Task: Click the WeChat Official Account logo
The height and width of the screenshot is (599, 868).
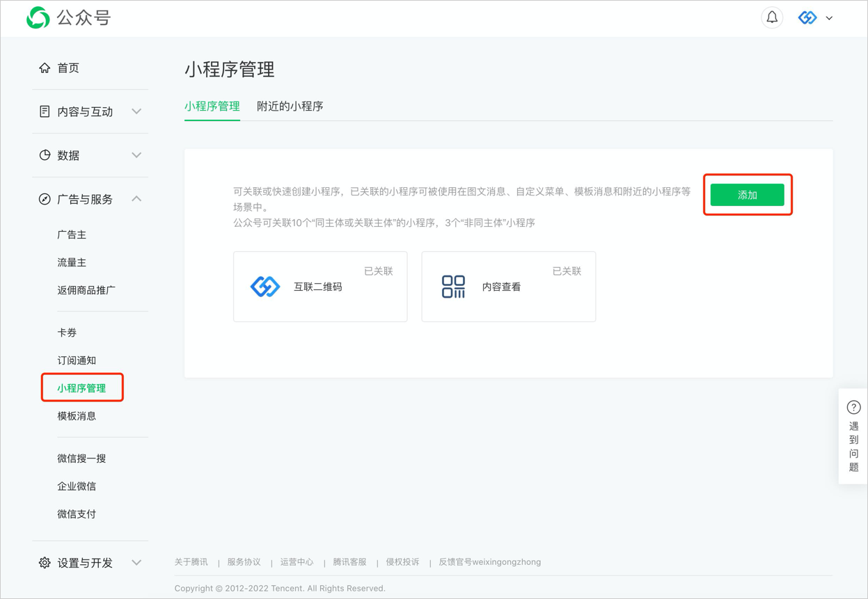Action: [38, 18]
